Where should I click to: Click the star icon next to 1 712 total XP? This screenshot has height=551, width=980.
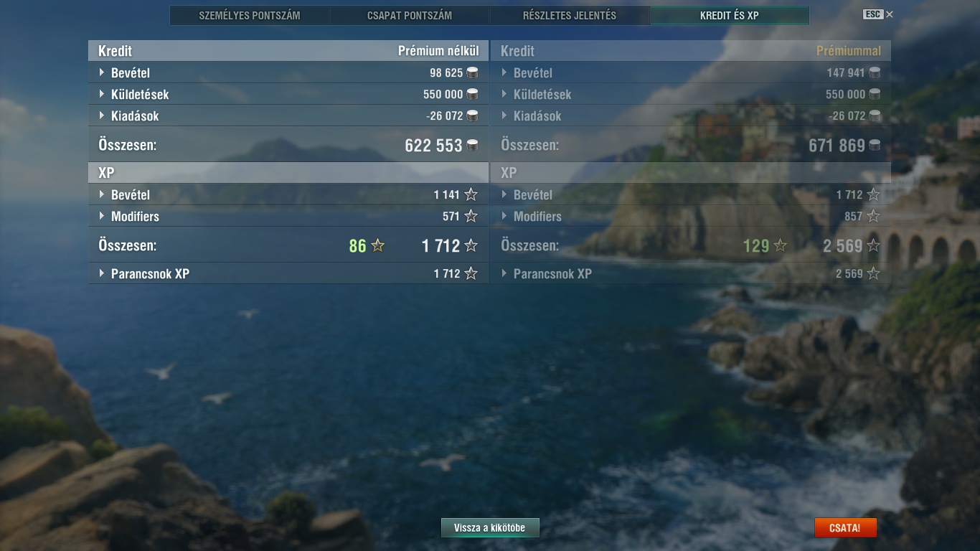click(471, 245)
